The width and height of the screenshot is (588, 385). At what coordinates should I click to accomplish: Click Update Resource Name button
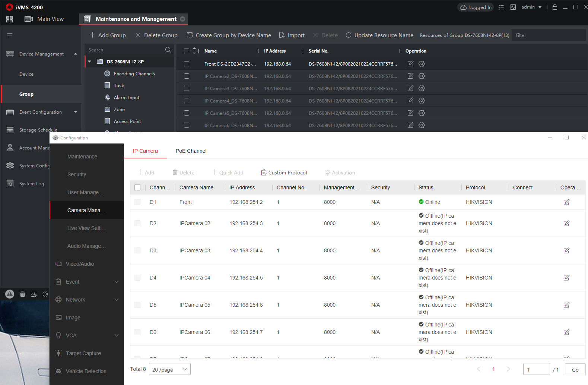click(379, 35)
